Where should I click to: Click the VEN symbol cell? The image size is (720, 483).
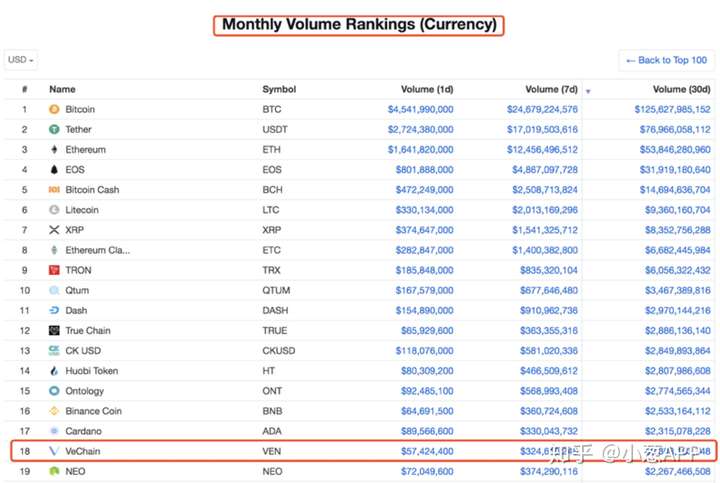tap(272, 451)
